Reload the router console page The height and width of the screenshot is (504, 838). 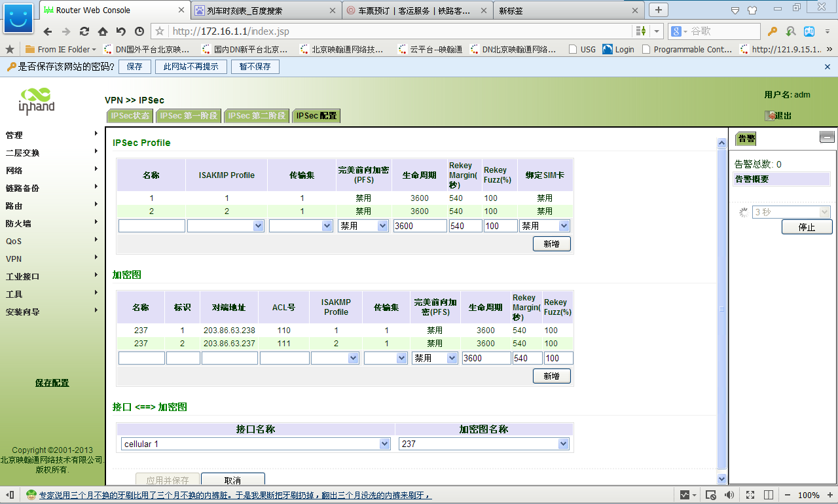[84, 31]
